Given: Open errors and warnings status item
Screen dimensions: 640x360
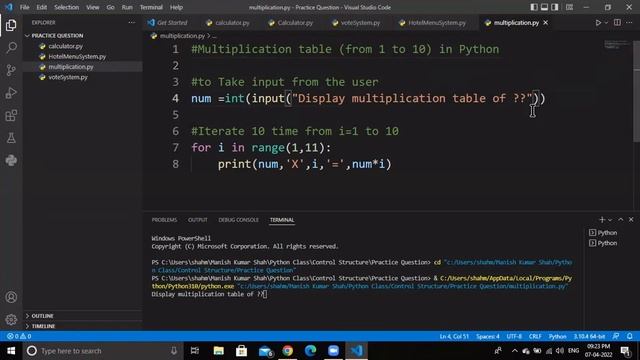Looking at the screenshot, I should (x=19, y=336).
